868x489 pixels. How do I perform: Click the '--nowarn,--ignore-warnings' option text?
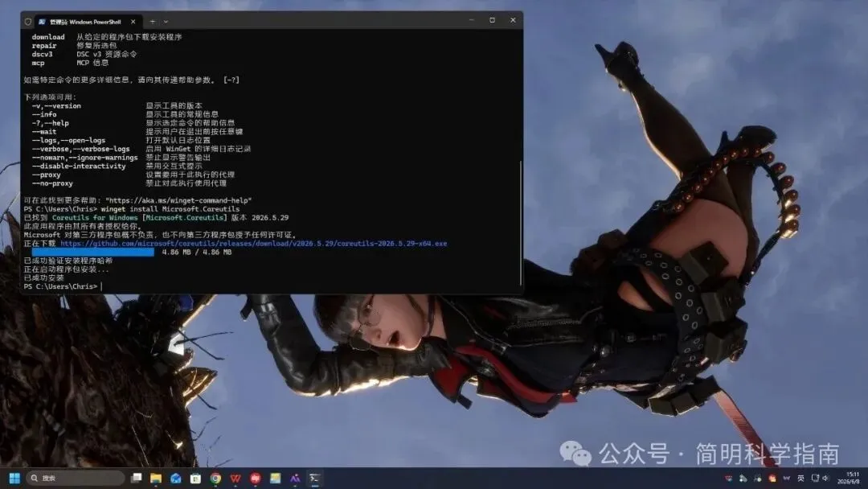pyautogui.click(x=84, y=158)
